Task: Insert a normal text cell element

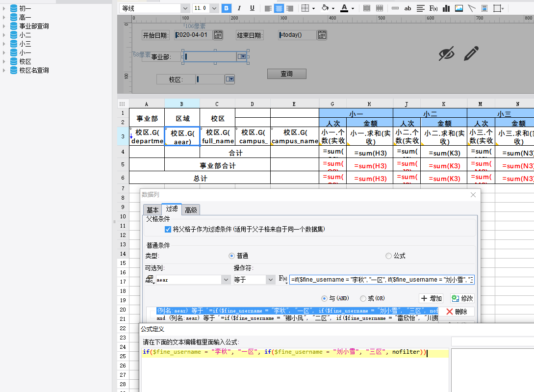Action: click(395, 8)
